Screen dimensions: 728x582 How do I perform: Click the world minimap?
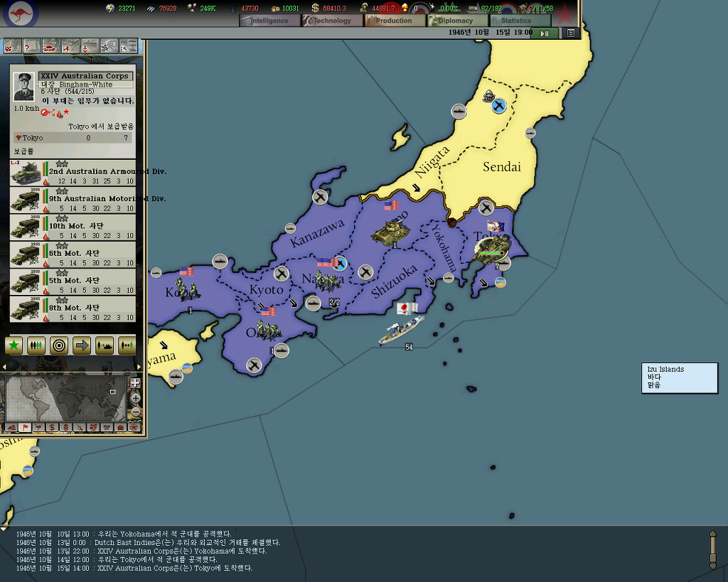[66, 398]
